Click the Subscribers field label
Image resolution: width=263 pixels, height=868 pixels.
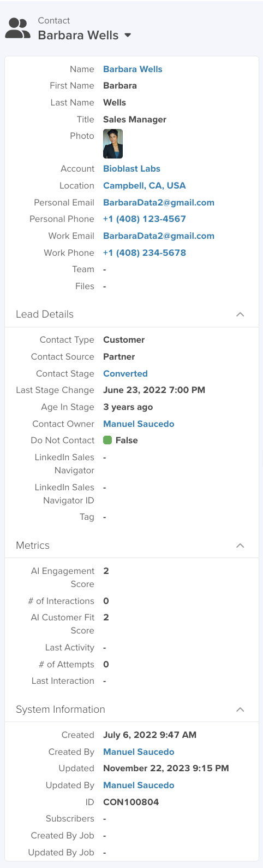point(70,819)
